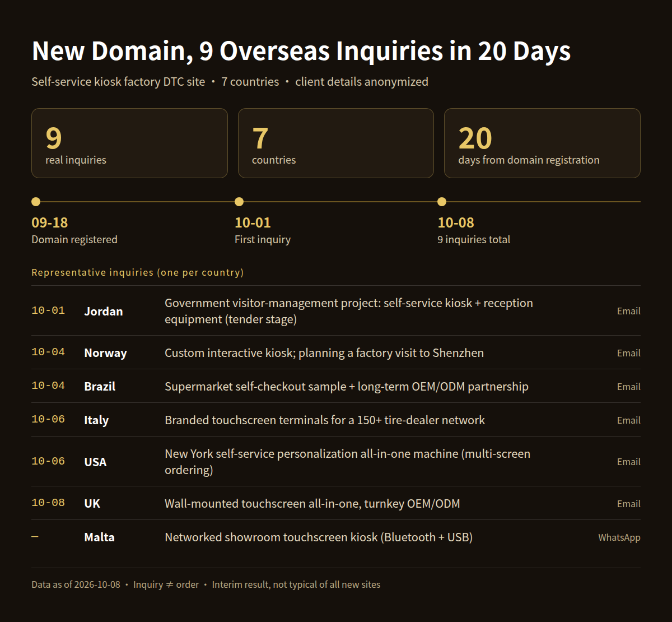Click 'Email' in the Italy row
The image size is (672, 622).
click(628, 420)
